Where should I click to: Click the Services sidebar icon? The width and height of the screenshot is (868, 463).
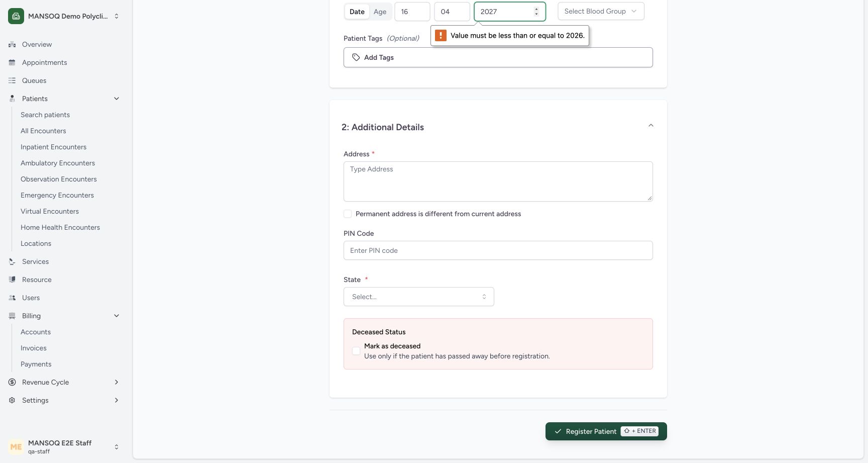12,261
